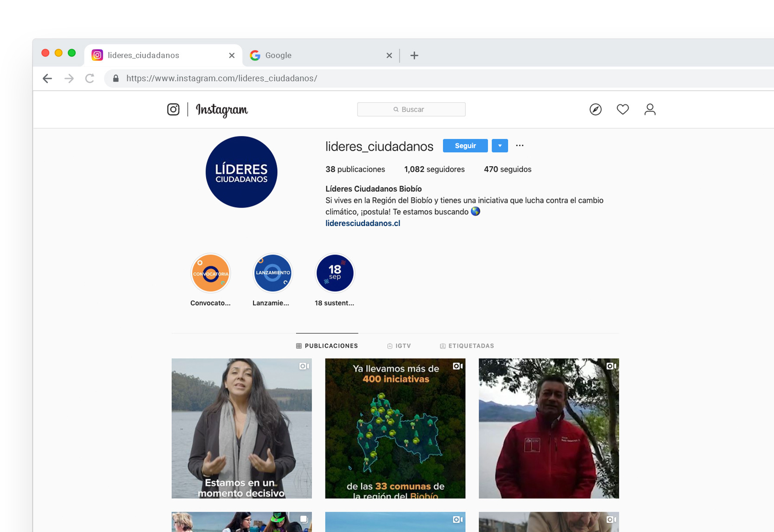Open a new browser tab with plus
This screenshot has height=532, width=774.
pyautogui.click(x=414, y=56)
